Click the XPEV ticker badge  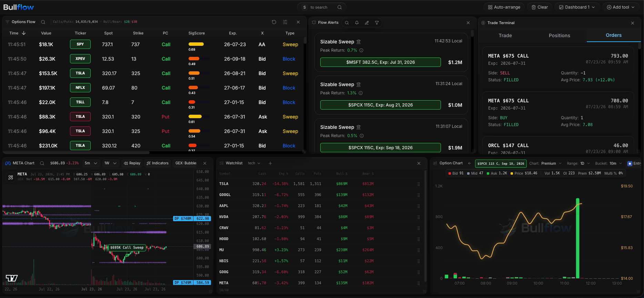pyautogui.click(x=80, y=59)
